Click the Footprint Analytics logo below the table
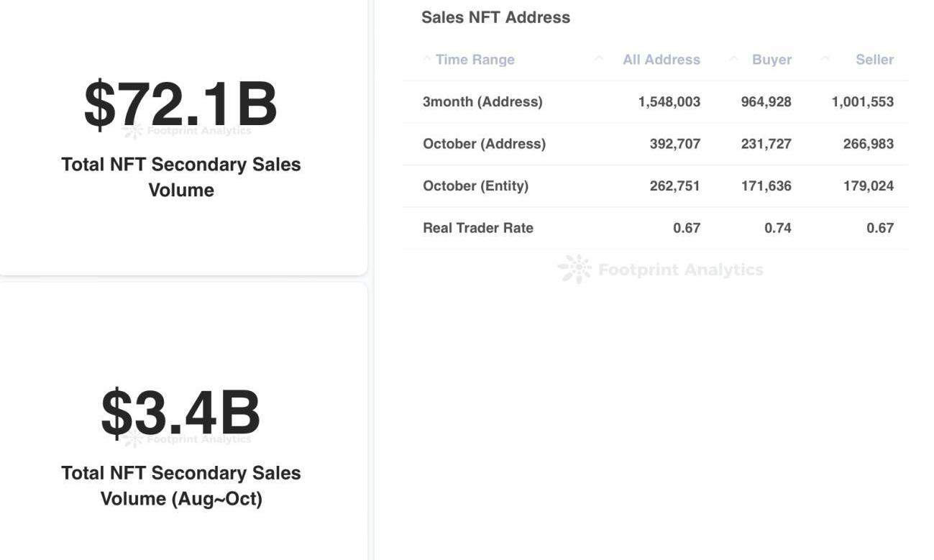This screenshot has height=560, width=934. tap(575, 270)
